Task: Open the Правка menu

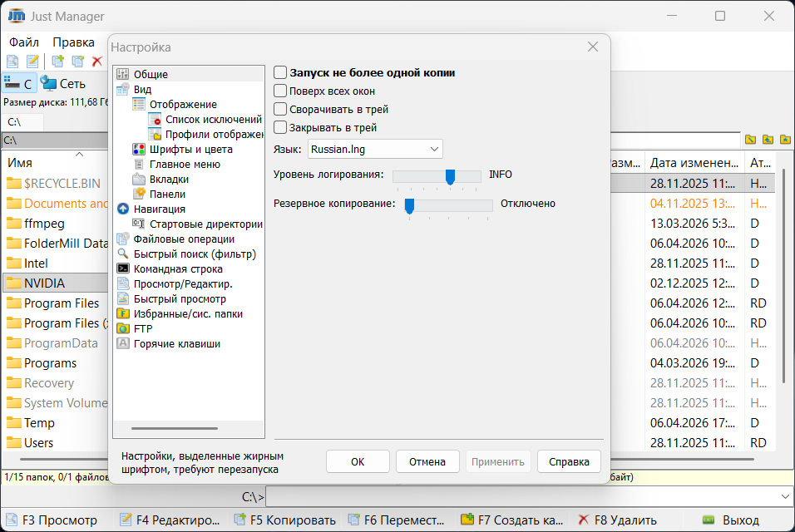Action: pyautogui.click(x=73, y=42)
